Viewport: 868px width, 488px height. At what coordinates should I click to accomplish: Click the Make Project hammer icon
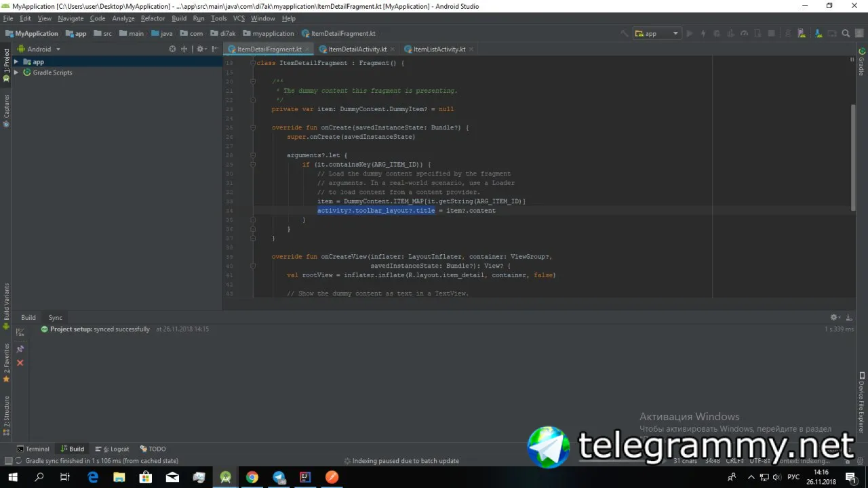[x=625, y=33]
